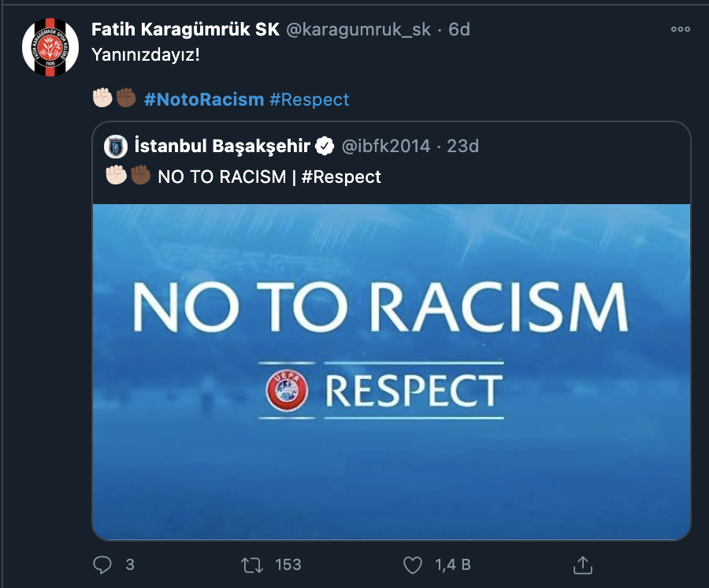Click the reply speech bubble icon

tap(102, 564)
